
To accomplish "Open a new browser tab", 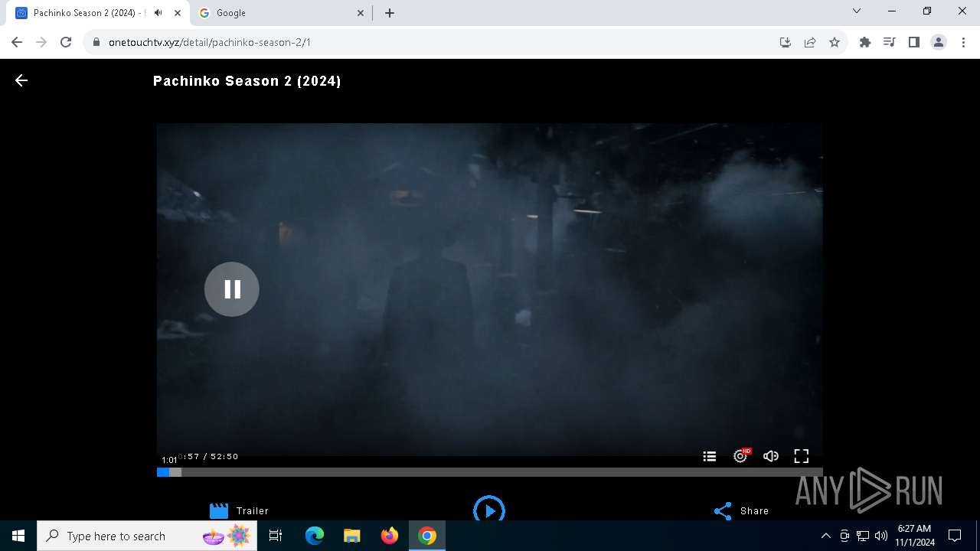I will point(390,13).
